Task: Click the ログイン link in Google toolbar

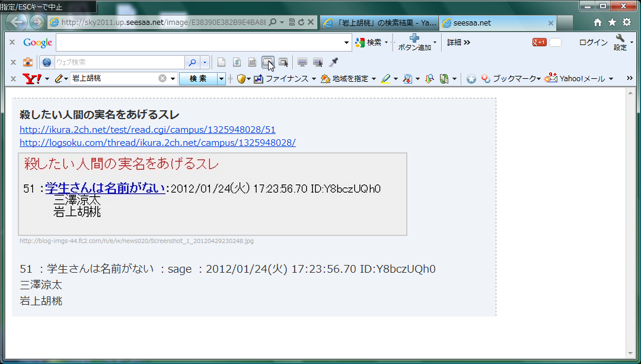Action: click(x=593, y=43)
